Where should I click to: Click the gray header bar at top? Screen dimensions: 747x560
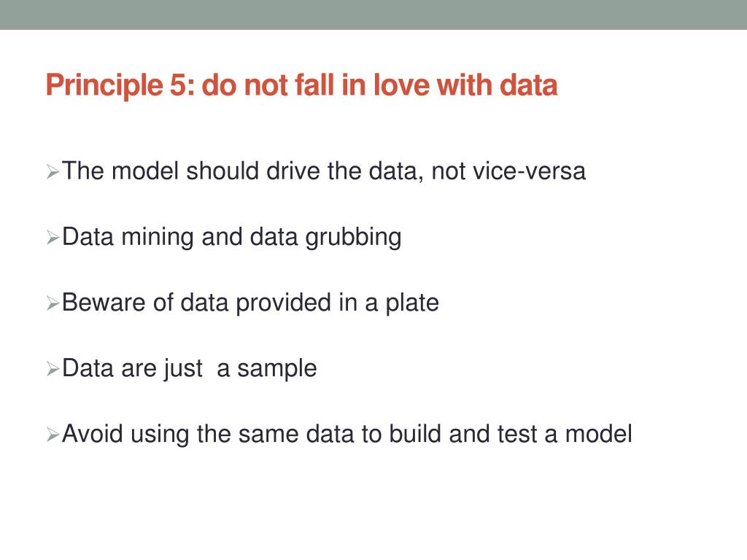coord(373,15)
